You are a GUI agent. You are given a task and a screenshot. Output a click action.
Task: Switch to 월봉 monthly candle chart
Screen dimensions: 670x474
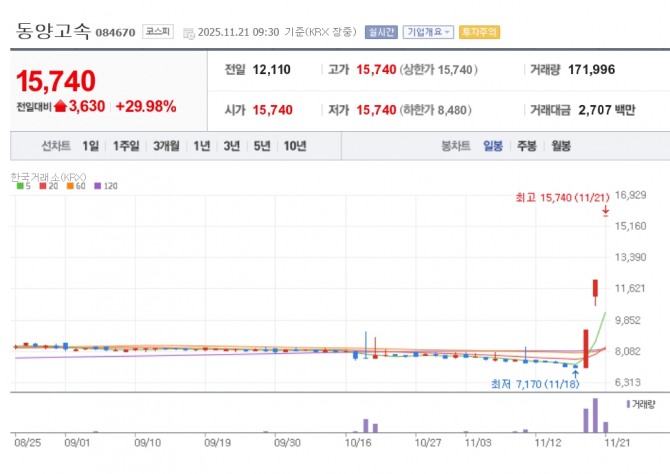tap(560, 146)
